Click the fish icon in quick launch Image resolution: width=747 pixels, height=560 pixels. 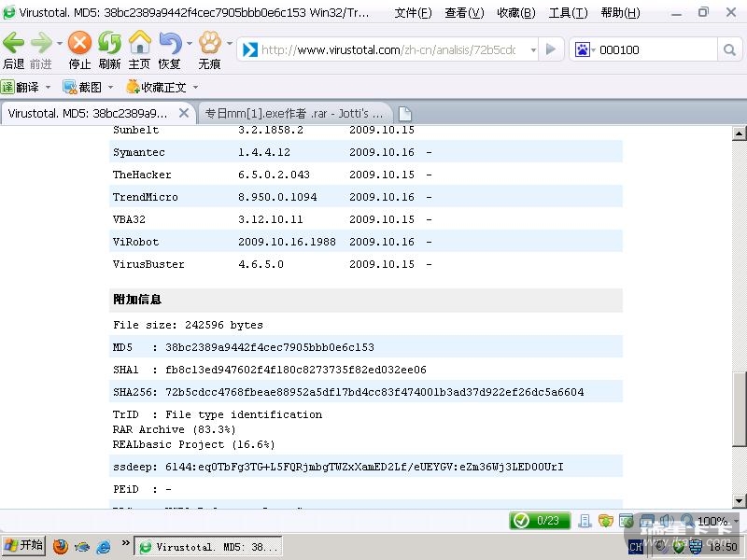pyautogui.click(x=82, y=546)
